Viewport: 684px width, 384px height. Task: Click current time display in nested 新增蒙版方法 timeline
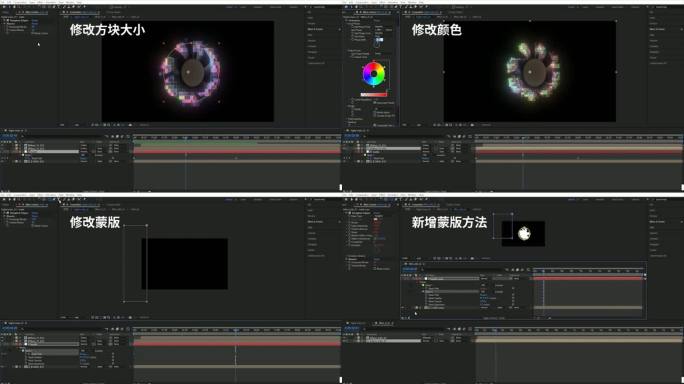point(410,269)
